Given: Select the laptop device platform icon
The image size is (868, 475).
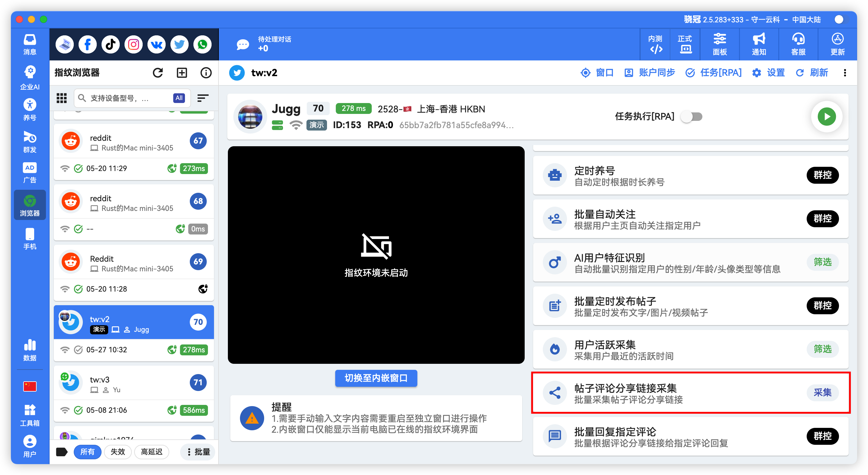Looking at the screenshot, I should click(x=65, y=44).
